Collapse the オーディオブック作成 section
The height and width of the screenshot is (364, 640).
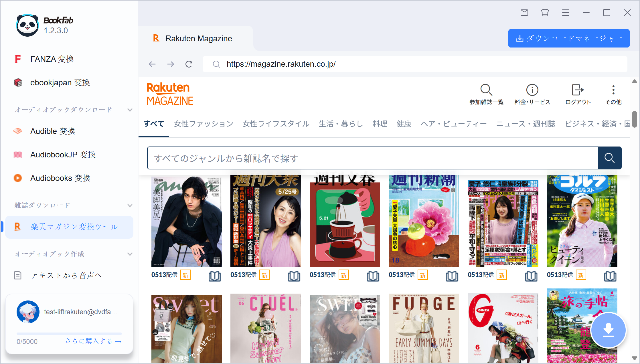point(130,254)
